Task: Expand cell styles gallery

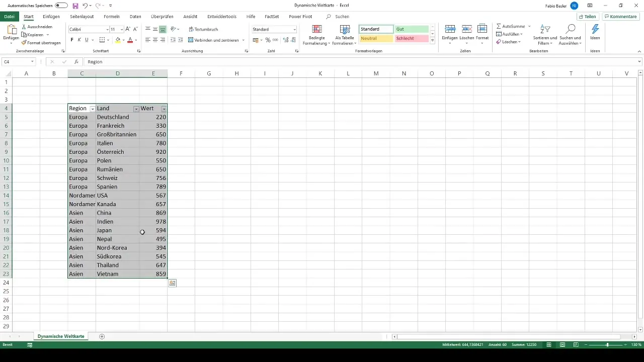Action: click(x=432, y=41)
